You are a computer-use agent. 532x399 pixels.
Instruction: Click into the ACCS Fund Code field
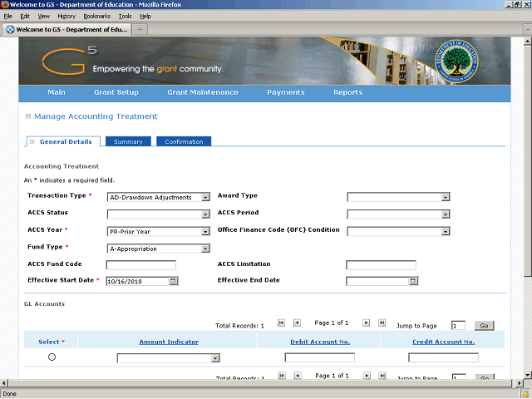coord(141,265)
